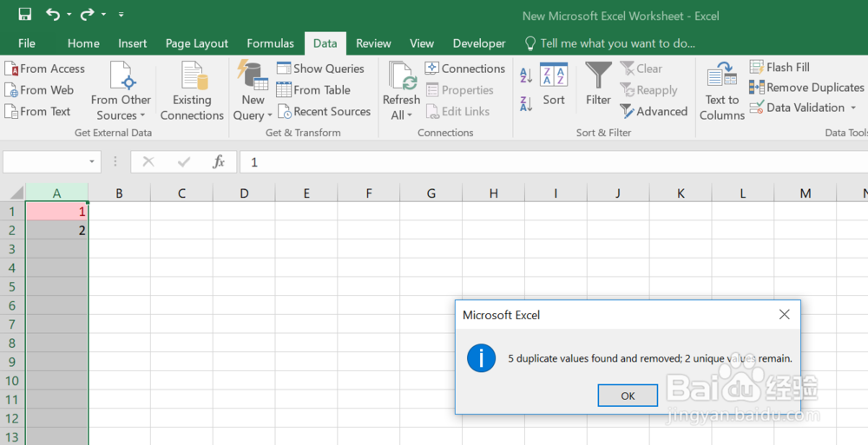Click the Refresh All icon

tap(402, 76)
